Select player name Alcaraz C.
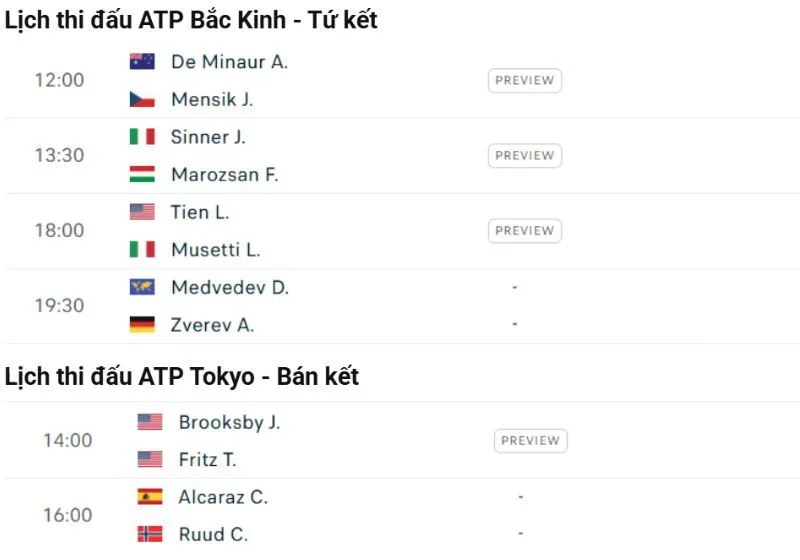800x560 pixels. 223,497
